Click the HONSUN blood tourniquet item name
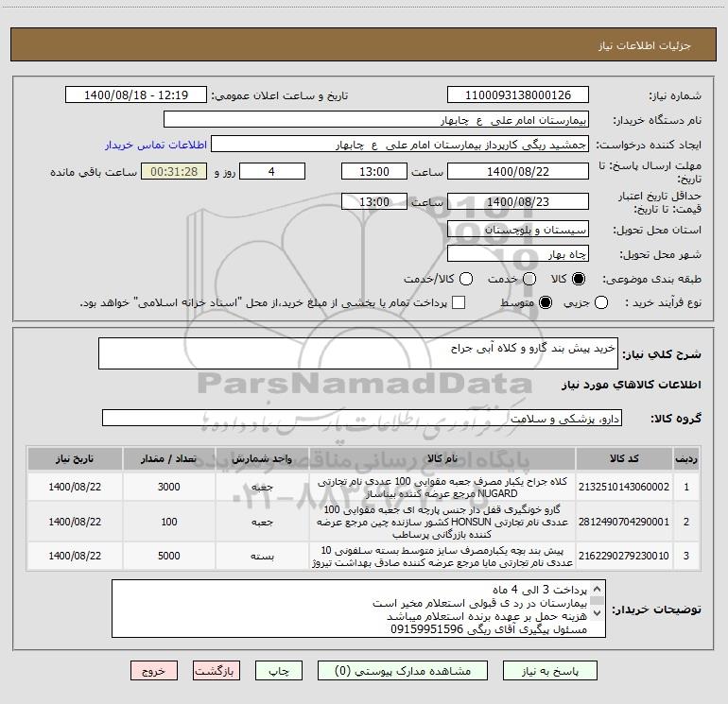The height and width of the screenshot is (704, 728). point(442,522)
